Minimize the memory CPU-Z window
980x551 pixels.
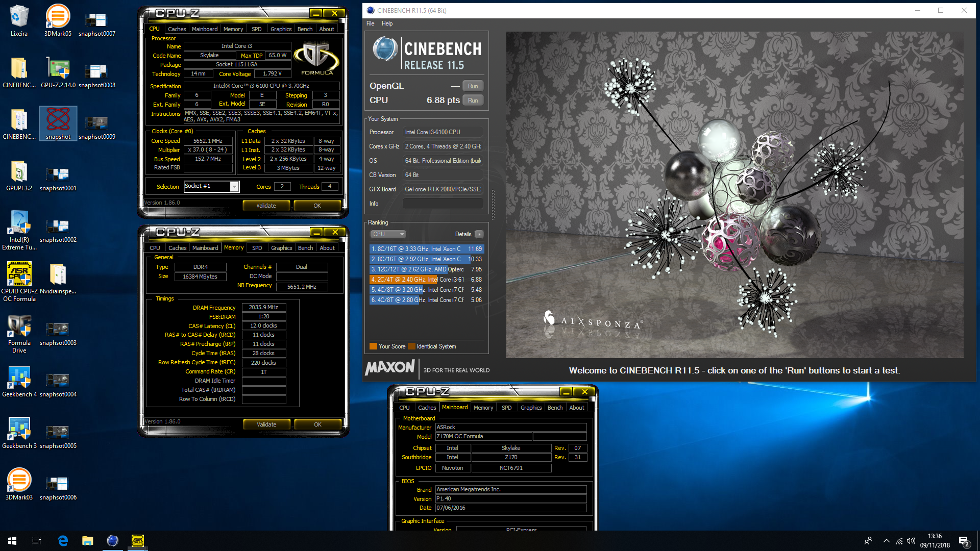[x=316, y=232]
